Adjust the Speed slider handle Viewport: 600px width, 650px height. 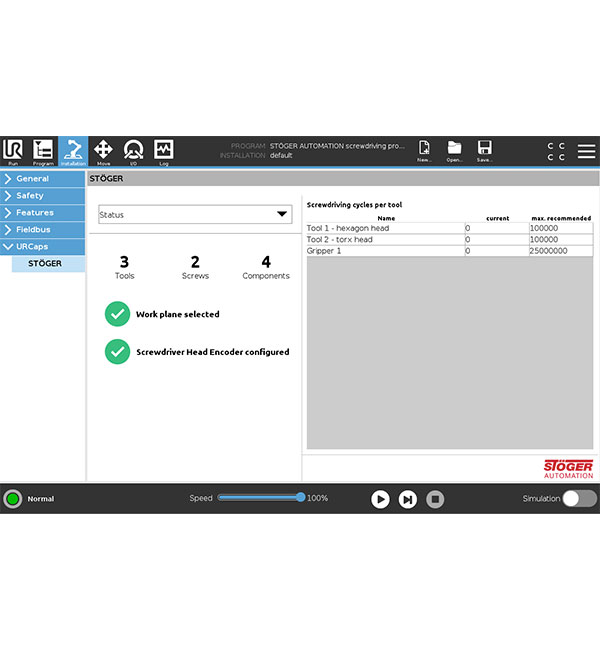tap(301, 497)
